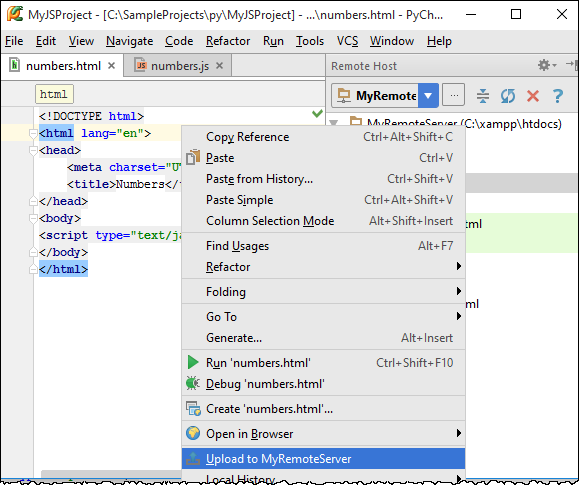Image resolution: width=580 pixels, height=485 pixels.
Task: Expand Open in Browser submenu
Action: (x=323, y=434)
